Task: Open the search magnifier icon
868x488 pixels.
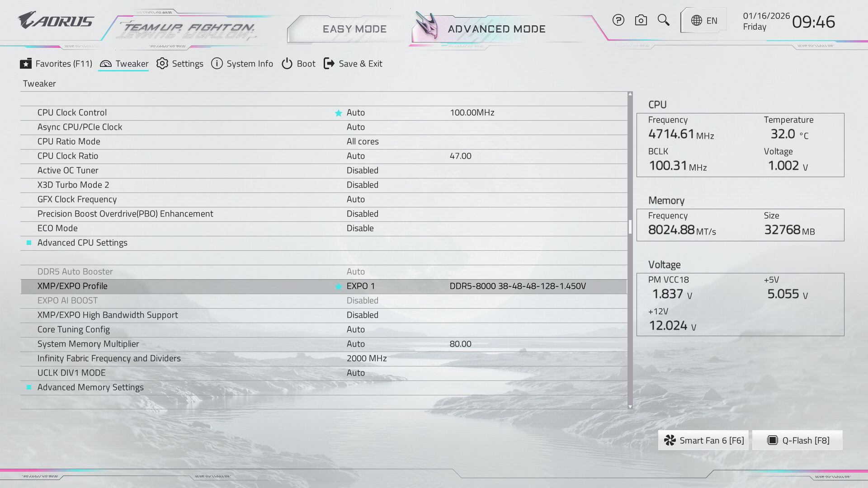Action: [663, 20]
